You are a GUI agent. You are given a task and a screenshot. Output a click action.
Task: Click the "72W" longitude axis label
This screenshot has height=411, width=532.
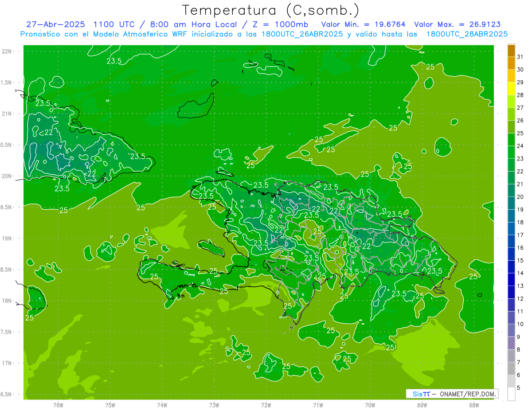pos(266,405)
